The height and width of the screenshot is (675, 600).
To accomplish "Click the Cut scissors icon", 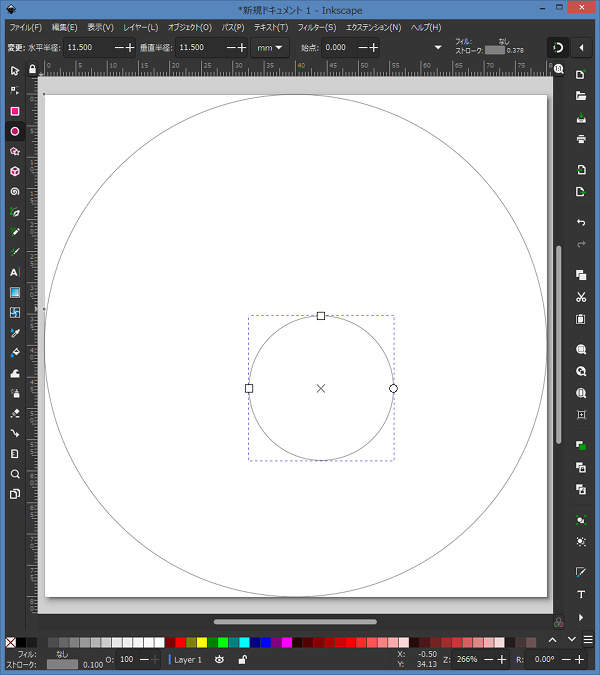I will (581, 297).
